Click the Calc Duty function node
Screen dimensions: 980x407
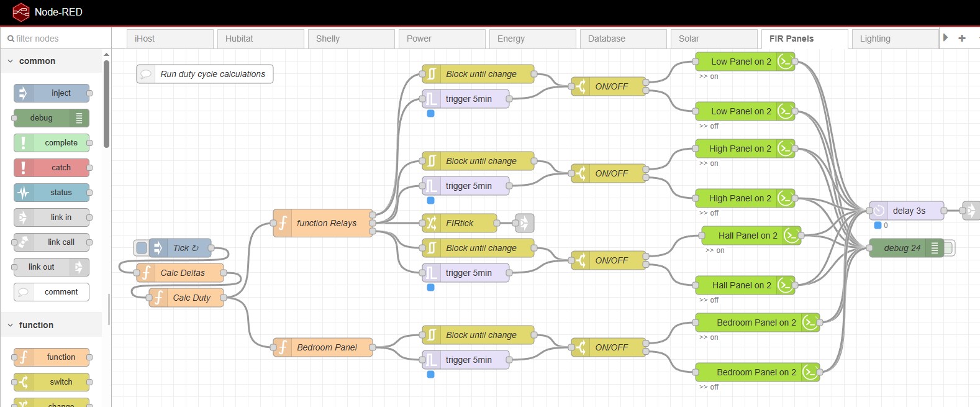(x=191, y=298)
